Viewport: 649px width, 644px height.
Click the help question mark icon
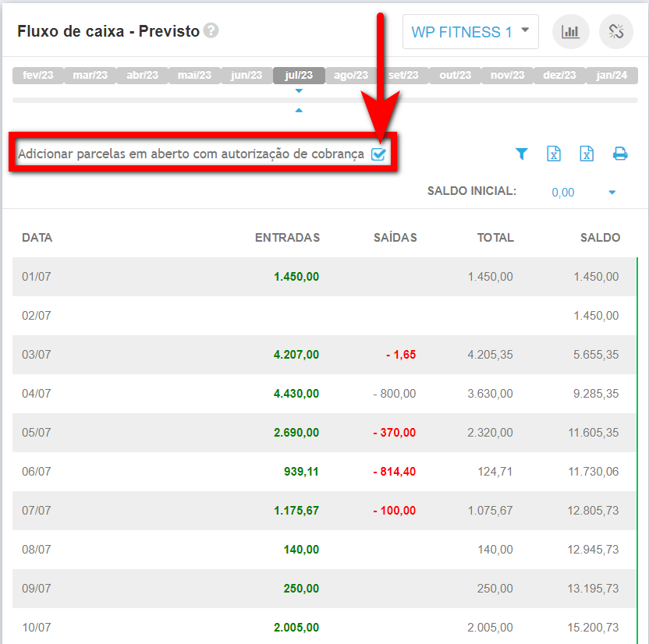coord(211,31)
